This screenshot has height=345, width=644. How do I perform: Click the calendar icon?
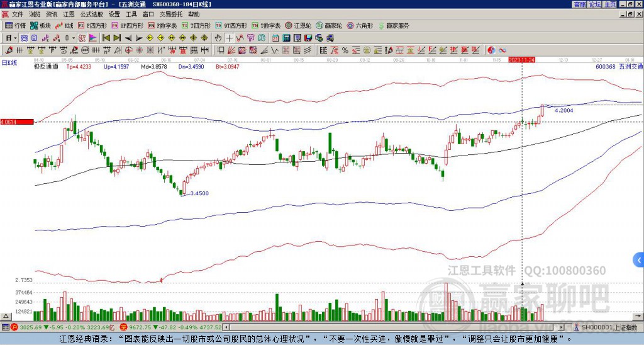(275, 38)
